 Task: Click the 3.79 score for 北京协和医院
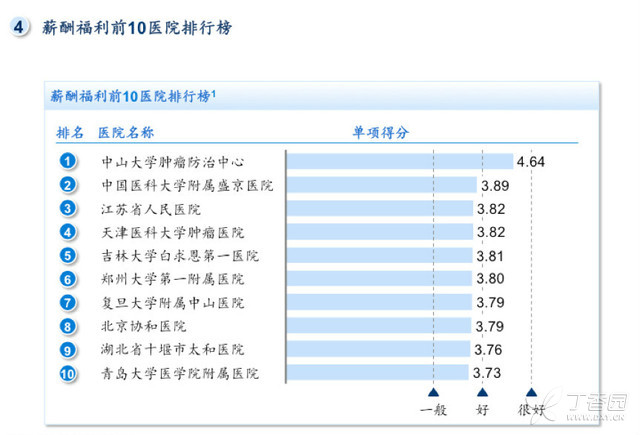click(490, 326)
